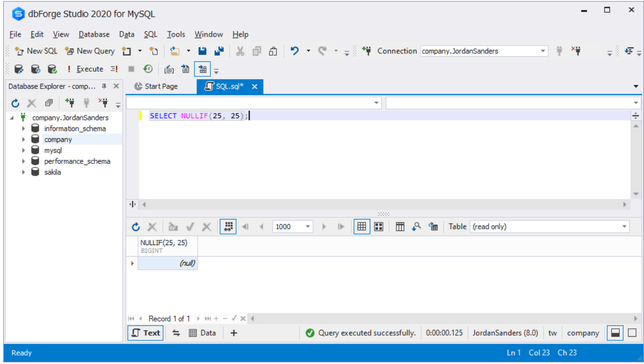Refresh the Database Explorer tree
Screen dimensions: 644x364
point(16,103)
